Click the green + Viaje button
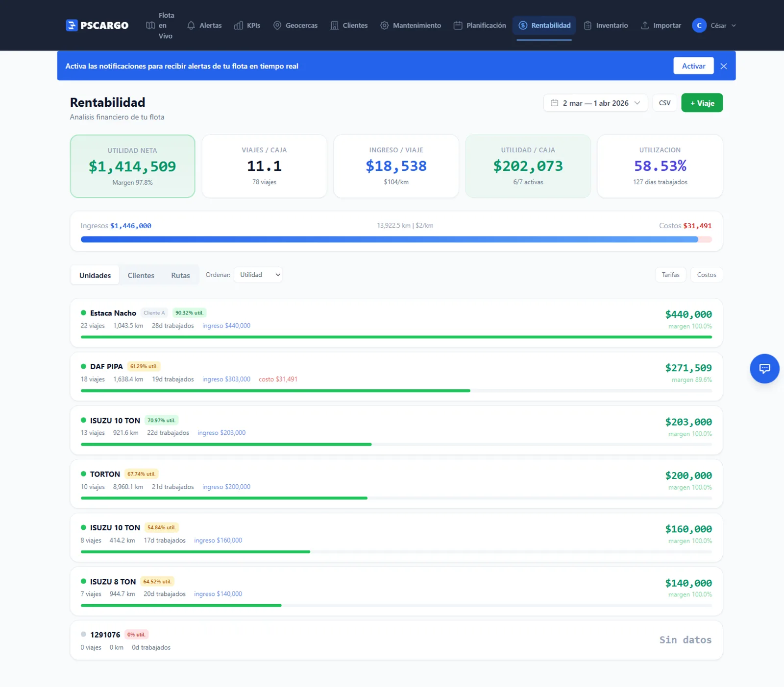This screenshot has height=687, width=784. [702, 103]
